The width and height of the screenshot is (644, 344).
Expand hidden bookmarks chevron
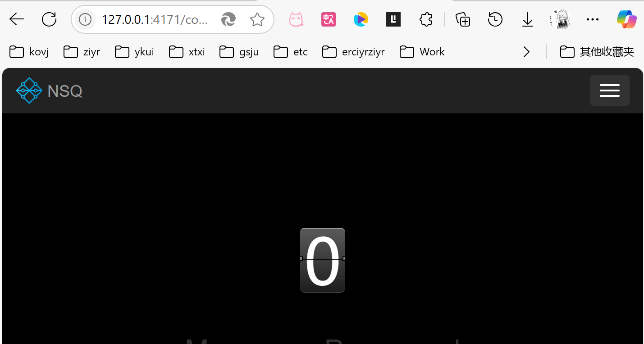coord(526,52)
